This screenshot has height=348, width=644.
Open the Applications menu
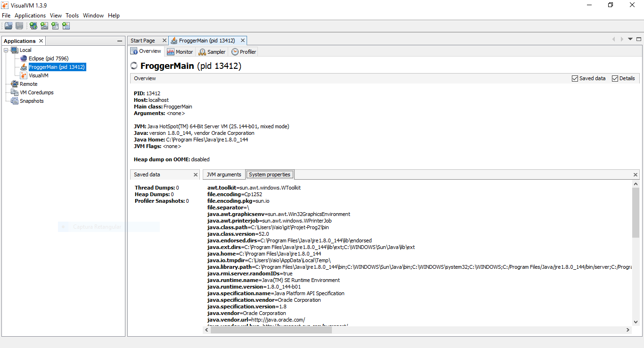click(x=30, y=16)
